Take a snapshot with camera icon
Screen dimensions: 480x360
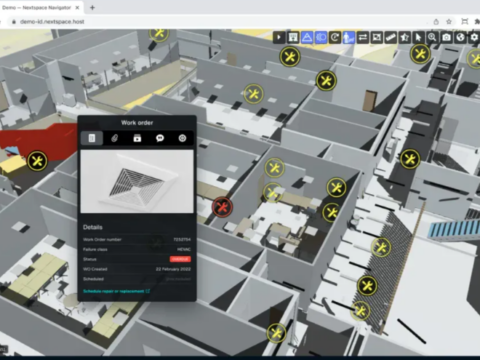point(446,37)
